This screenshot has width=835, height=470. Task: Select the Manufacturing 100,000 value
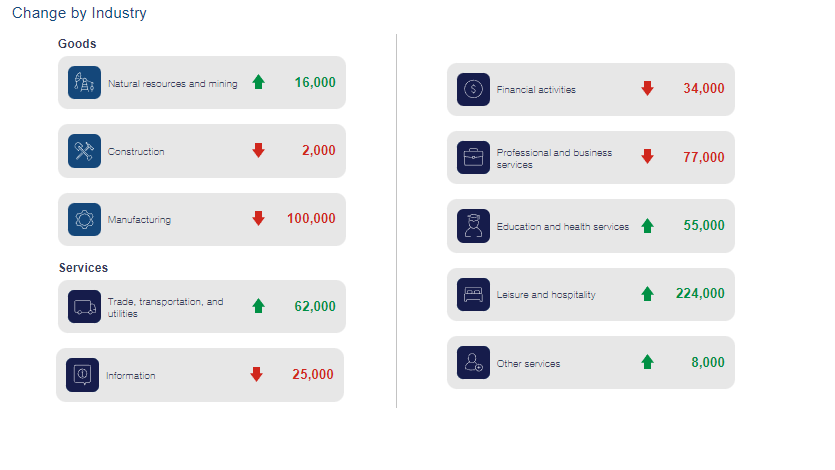coord(311,218)
